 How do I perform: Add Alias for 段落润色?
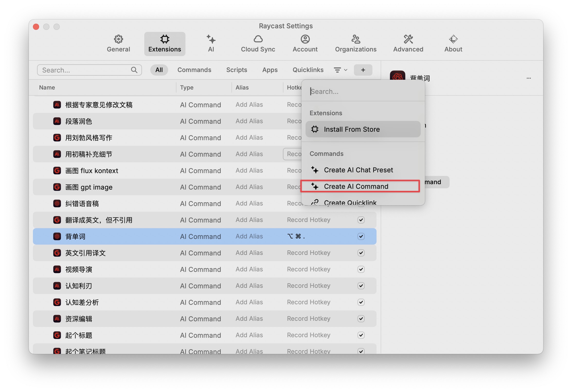click(x=249, y=121)
